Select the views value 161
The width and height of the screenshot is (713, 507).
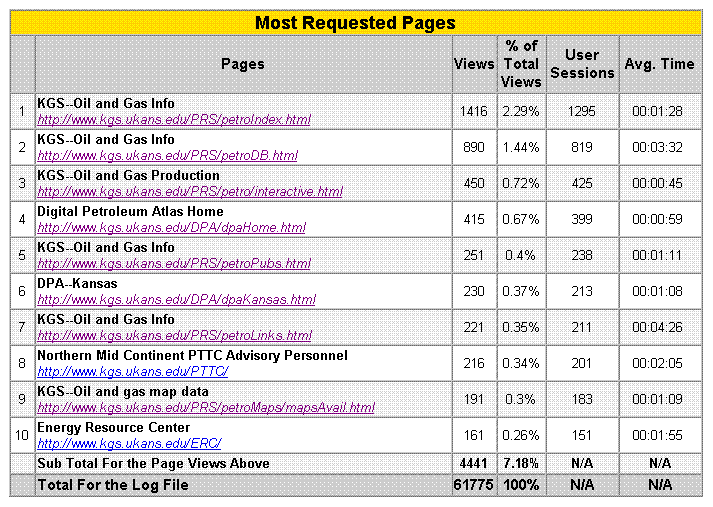tap(473, 435)
